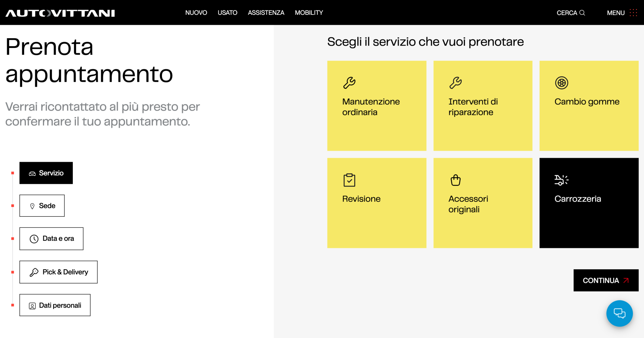The image size is (644, 338).
Task: Click the 'Prenota appuntamento' heading
Action: coord(89,60)
